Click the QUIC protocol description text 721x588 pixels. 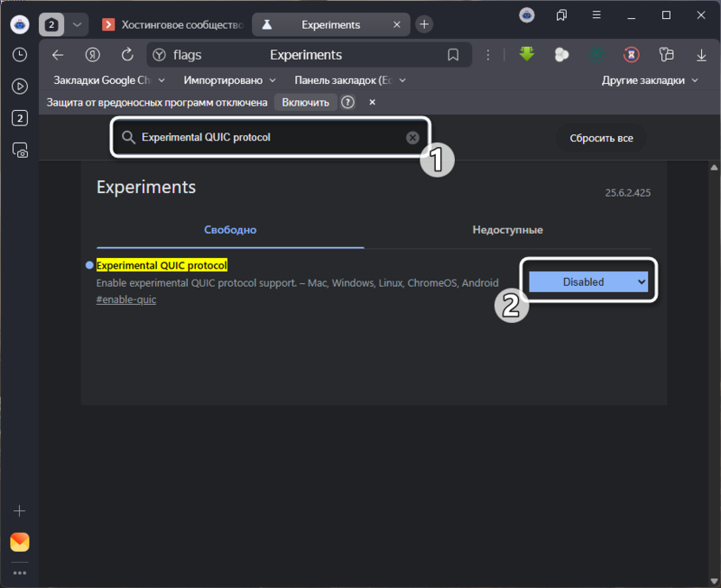click(297, 283)
